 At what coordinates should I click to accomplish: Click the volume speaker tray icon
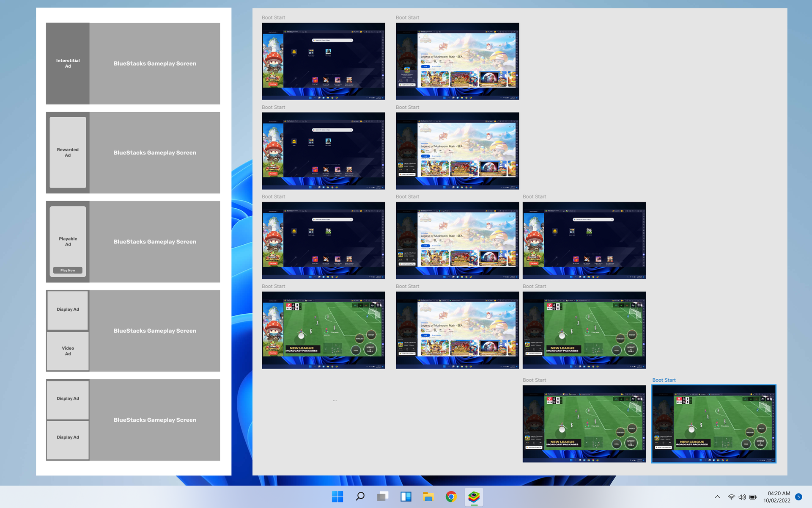pos(742,497)
